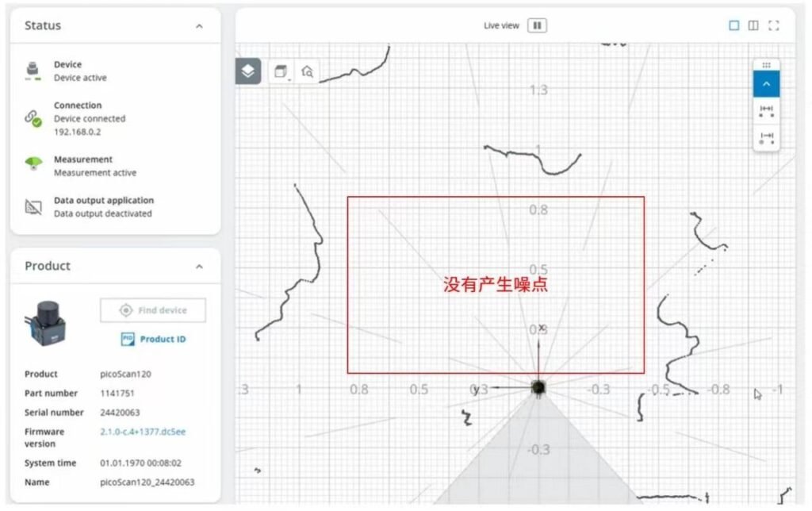Viewport: 812px width, 511px height.
Task: Open the 3D view cube dropdown
Action: pyautogui.click(x=282, y=71)
